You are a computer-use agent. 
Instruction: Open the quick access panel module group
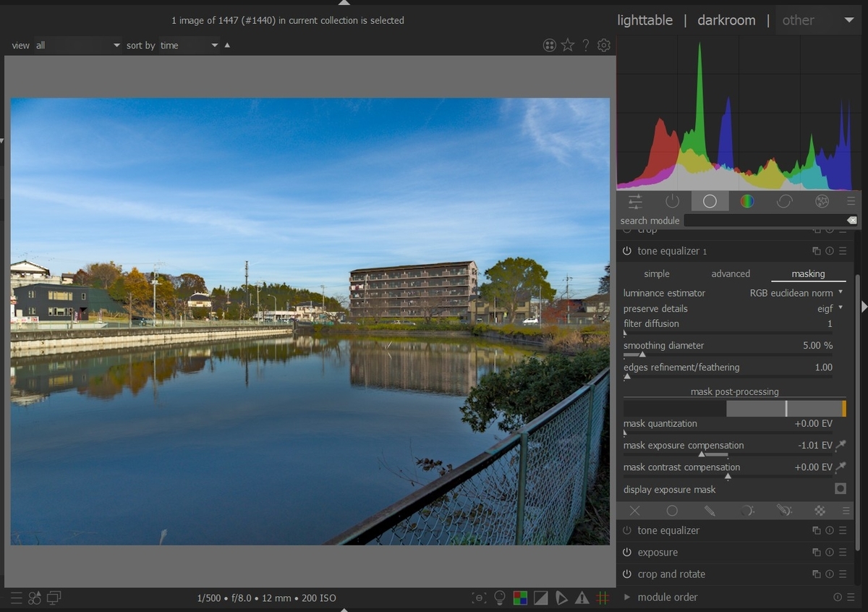[x=635, y=201]
